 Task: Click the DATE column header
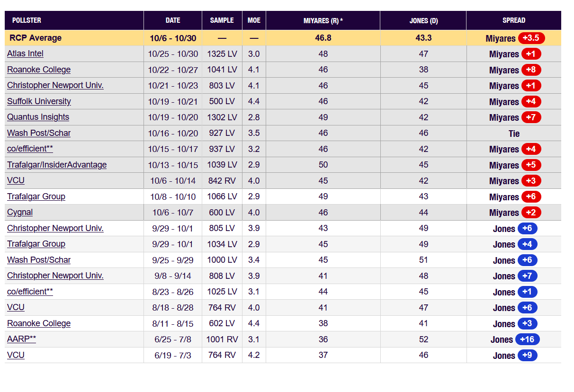pos(173,20)
